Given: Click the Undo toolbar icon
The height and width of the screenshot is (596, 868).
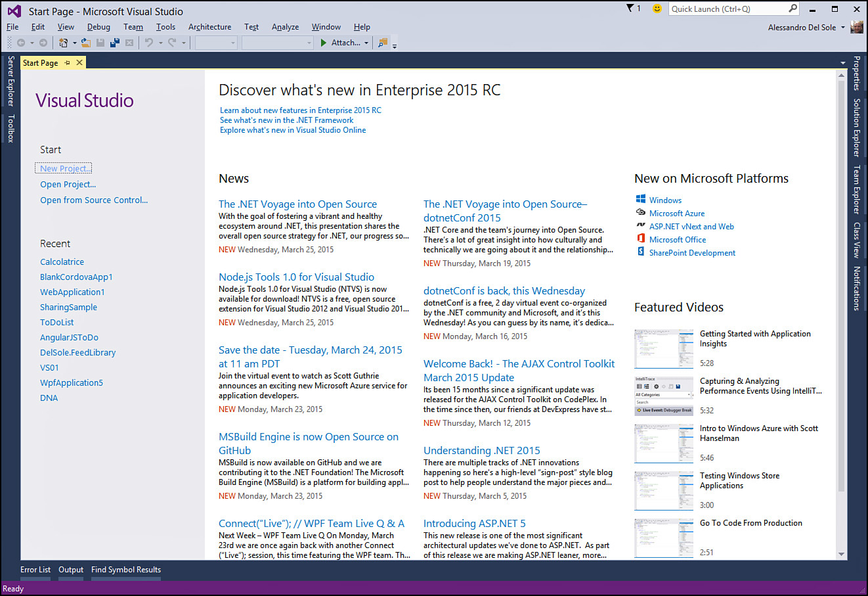Looking at the screenshot, I should click(x=149, y=43).
